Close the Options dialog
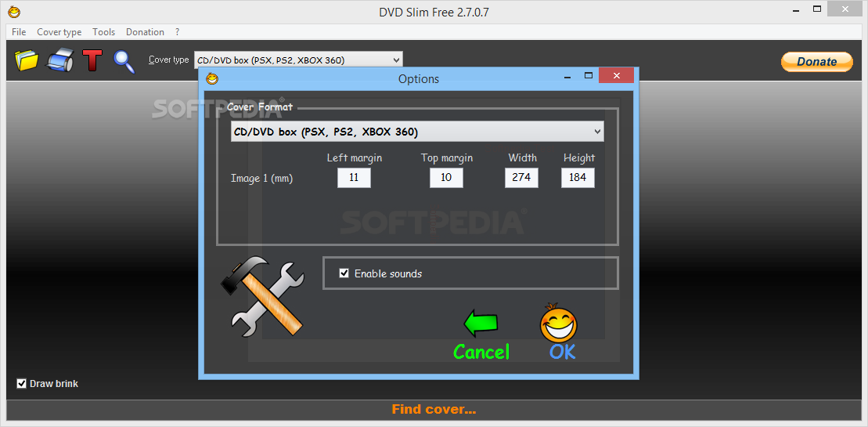Image resolution: width=868 pixels, height=427 pixels. [616, 75]
